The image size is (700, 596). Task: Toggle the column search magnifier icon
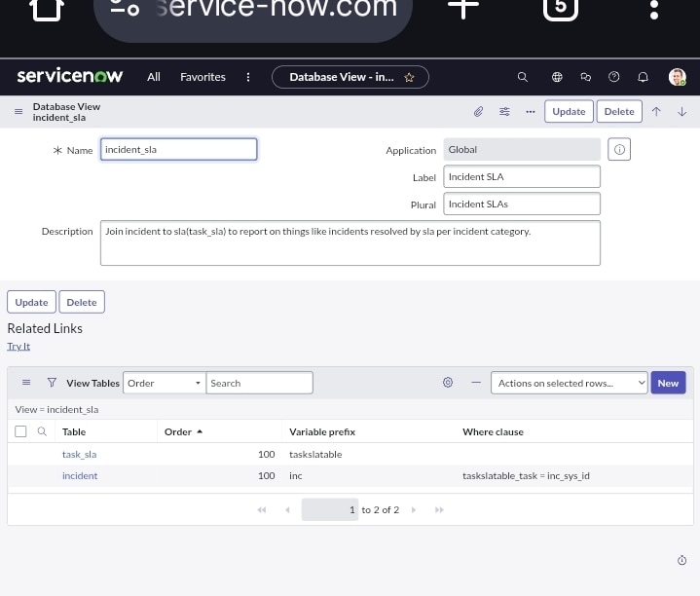42,431
